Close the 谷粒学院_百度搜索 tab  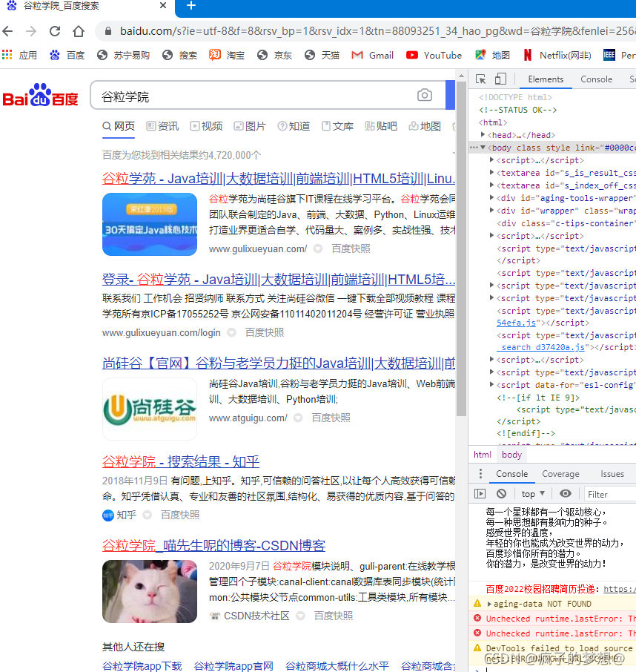click(x=163, y=6)
